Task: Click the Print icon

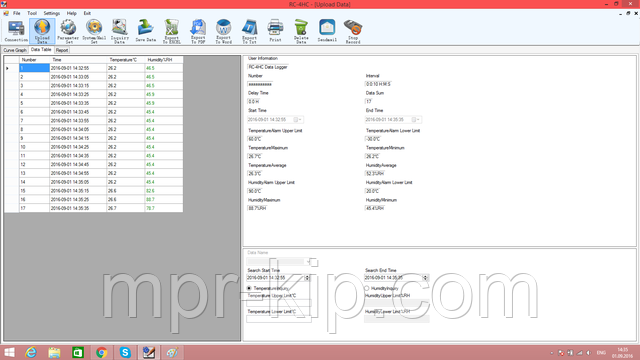Action: click(276, 31)
